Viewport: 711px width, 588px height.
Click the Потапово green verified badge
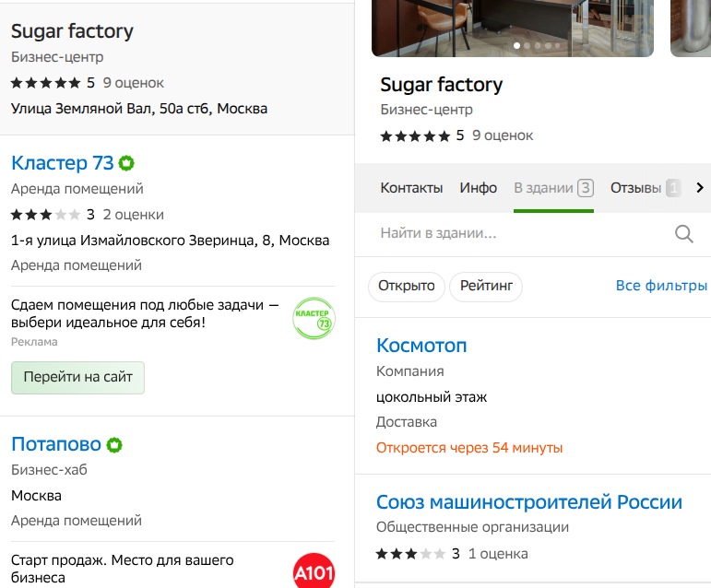coord(113,445)
